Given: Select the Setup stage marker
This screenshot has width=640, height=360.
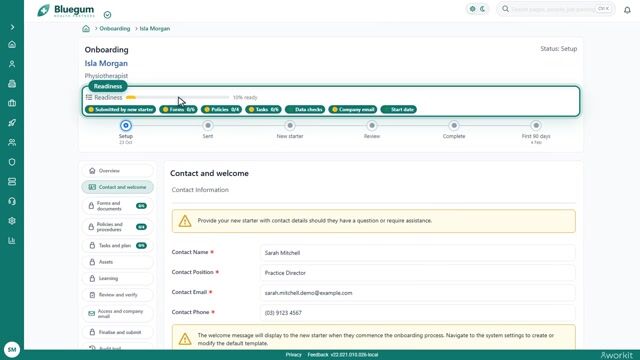Looking at the screenshot, I should pos(126,125).
